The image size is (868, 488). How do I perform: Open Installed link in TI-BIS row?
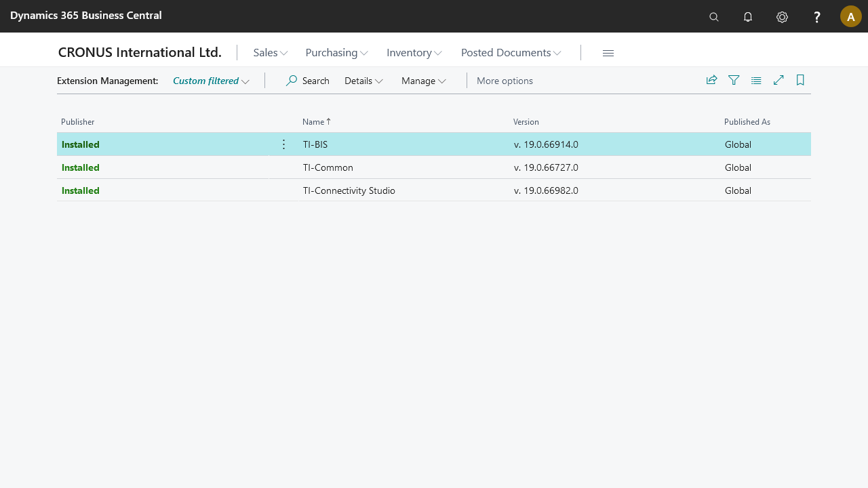tap(81, 144)
